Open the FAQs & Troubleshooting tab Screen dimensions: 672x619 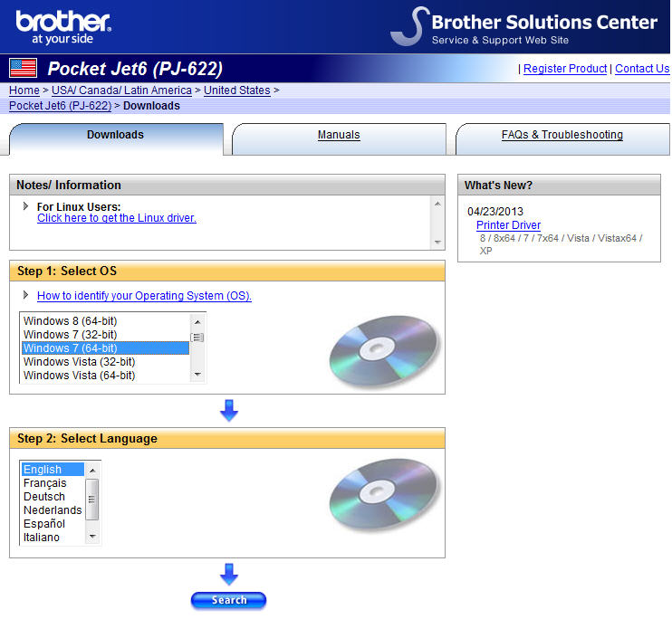[x=562, y=136]
